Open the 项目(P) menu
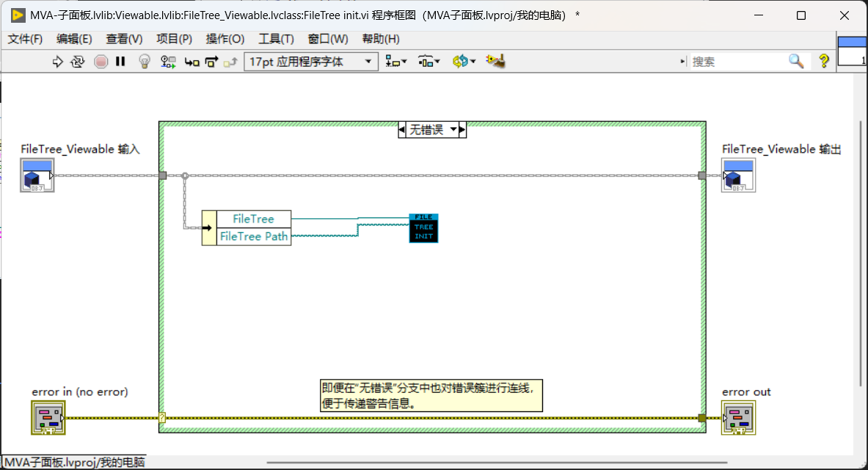This screenshot has width=868, height=470. 174,39
